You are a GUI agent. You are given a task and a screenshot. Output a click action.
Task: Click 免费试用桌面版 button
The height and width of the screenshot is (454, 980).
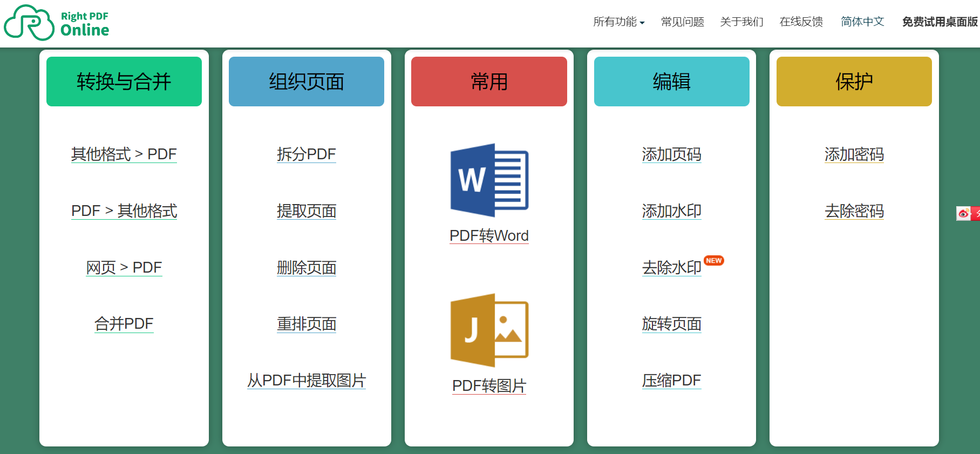click(x=940, y=22)
